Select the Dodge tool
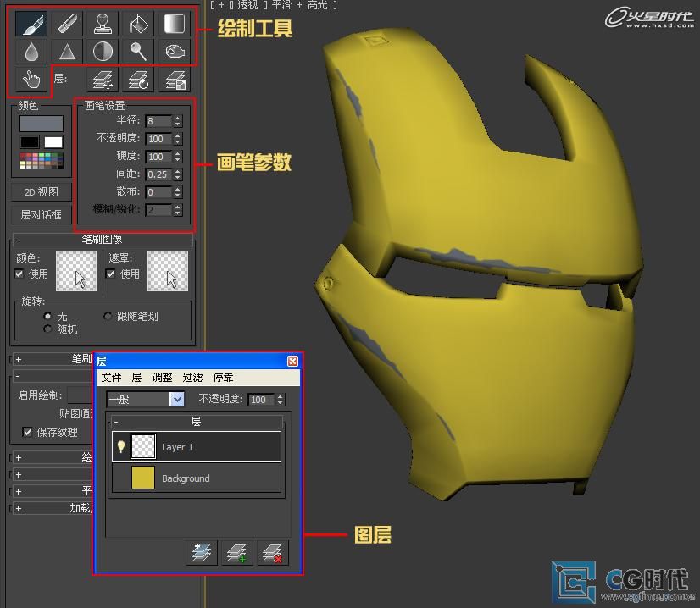Screen dimensions: 700x608 click(138, 52)
